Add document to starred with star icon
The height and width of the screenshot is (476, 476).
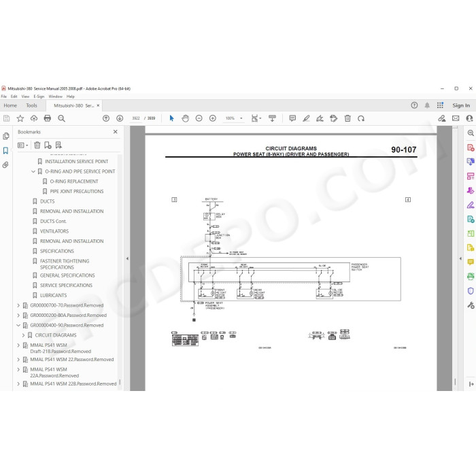[x=20, y=118]
